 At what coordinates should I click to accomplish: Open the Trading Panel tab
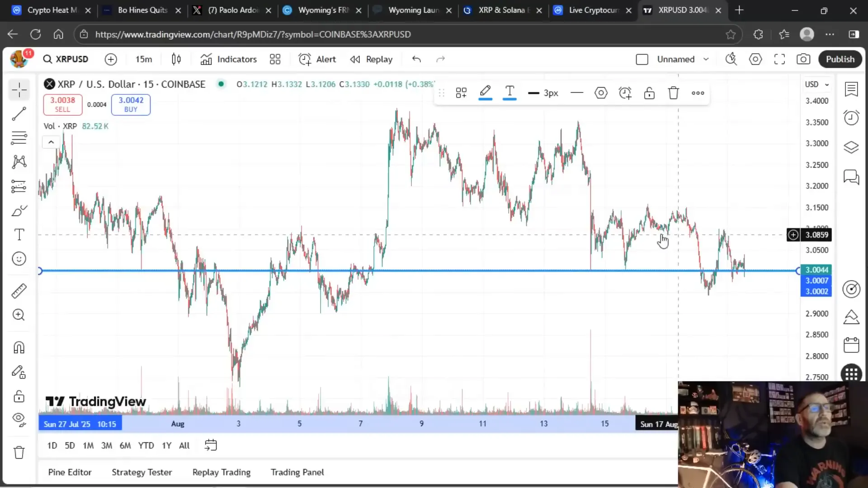pyautogui.click(x=297, y=472)
